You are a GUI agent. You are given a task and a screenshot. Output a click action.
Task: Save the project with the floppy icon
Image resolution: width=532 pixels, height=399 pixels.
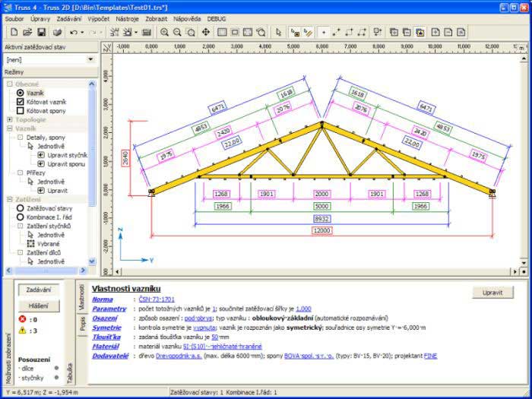(41, 32)
